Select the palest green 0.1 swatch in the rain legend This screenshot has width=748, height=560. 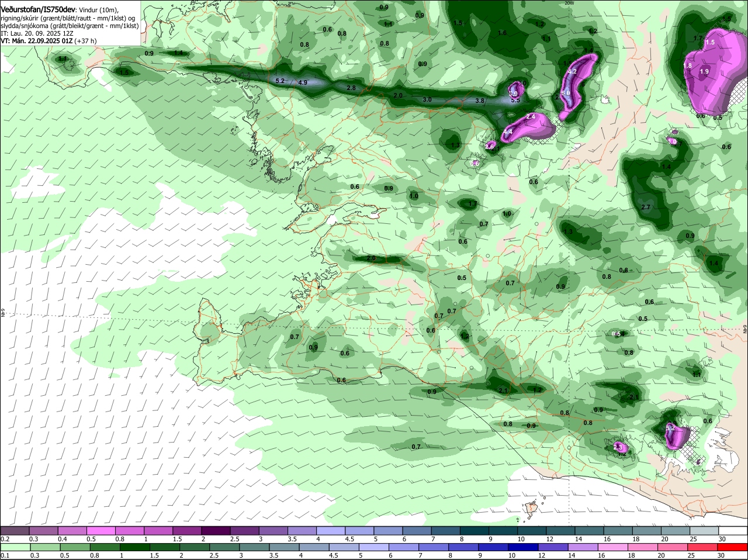point(15,547)
